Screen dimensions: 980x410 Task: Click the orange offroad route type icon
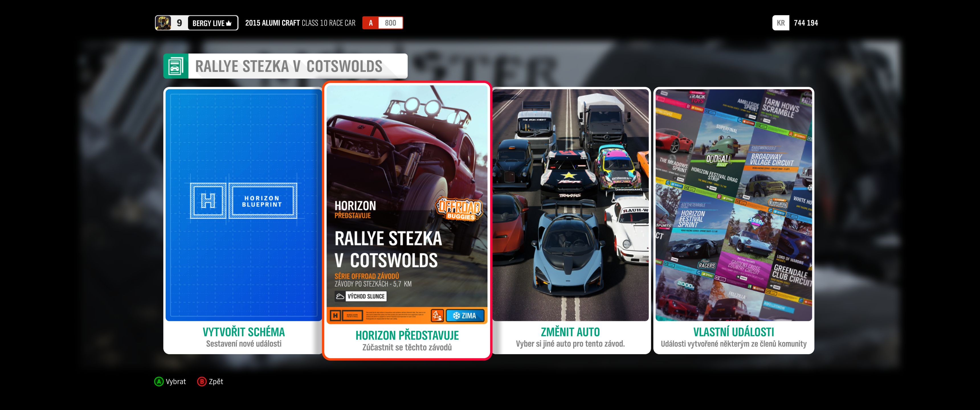(437, 316)
